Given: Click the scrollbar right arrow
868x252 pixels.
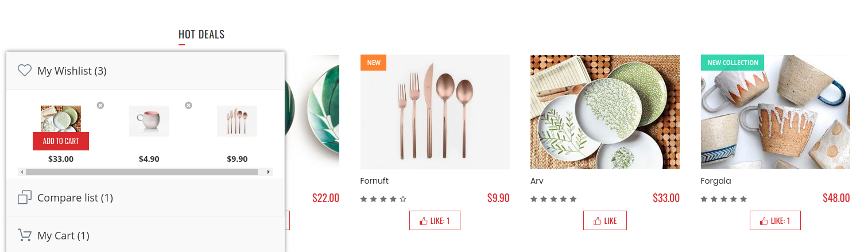Looking at the screenshot, I should [x=268, y=172].
